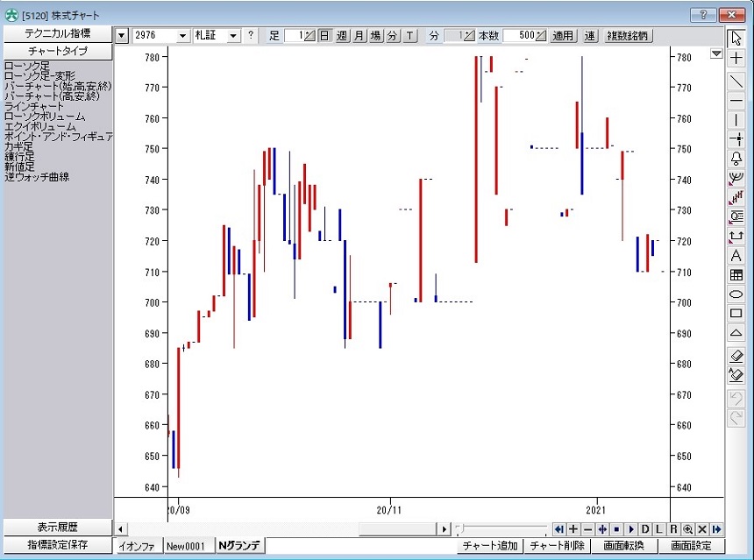This screenshot has height=560, width=754.
Task: Open the チャートタイプ panel
Action: (x=58, y=51)
